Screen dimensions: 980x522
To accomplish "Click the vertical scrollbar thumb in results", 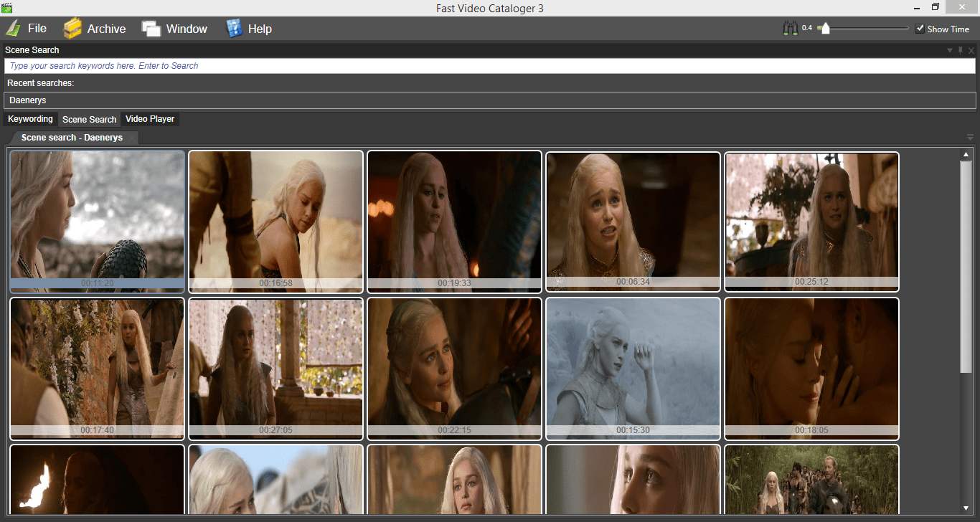I will point(965,267).
